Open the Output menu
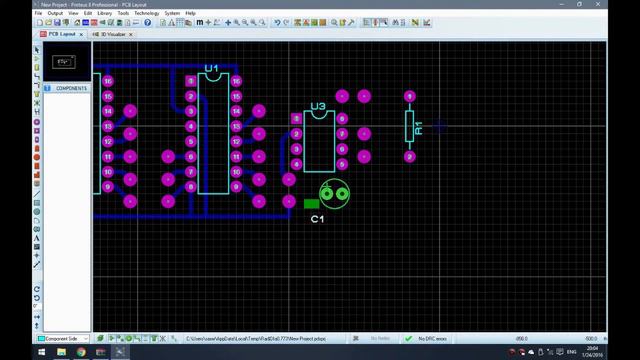This screenshot has height=360, width=640. pos(55,13)
